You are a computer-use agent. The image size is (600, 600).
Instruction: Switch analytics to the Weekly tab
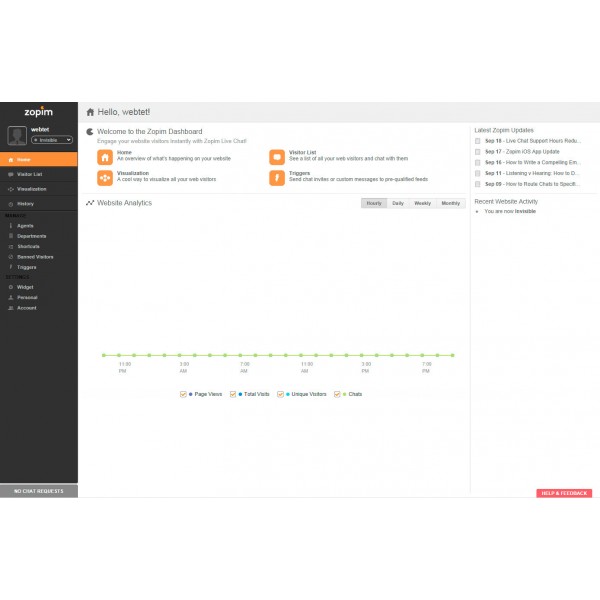422,203
